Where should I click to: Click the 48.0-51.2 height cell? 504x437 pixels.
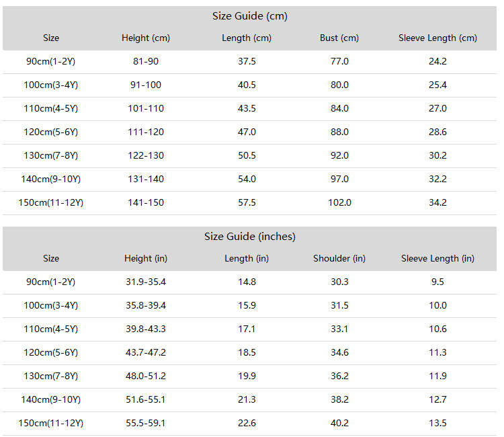(146, 376)
